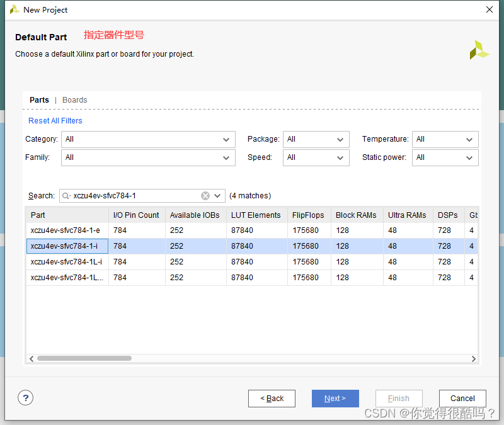The image size is (504, 425).
Task: Open the Temperature dropdown
Action: coord(445,139)
